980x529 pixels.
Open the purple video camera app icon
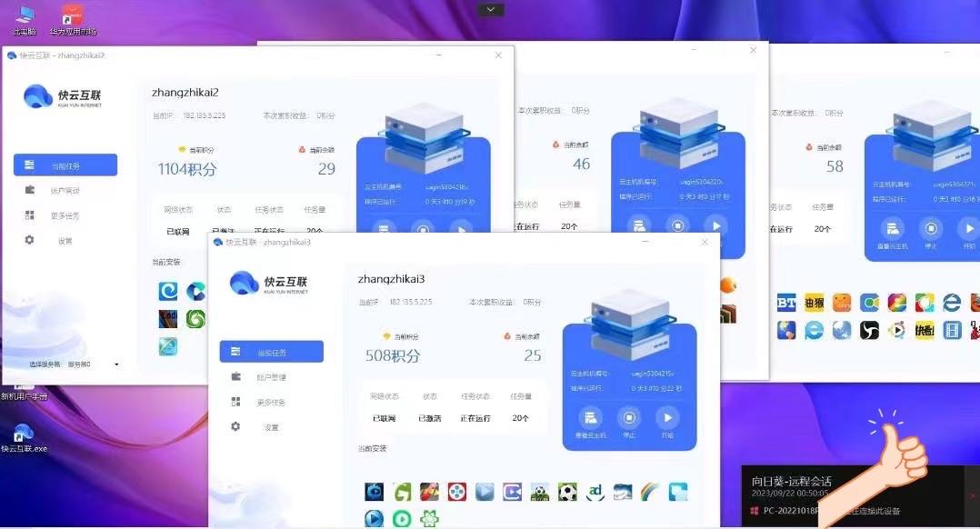tap(512, 492)
